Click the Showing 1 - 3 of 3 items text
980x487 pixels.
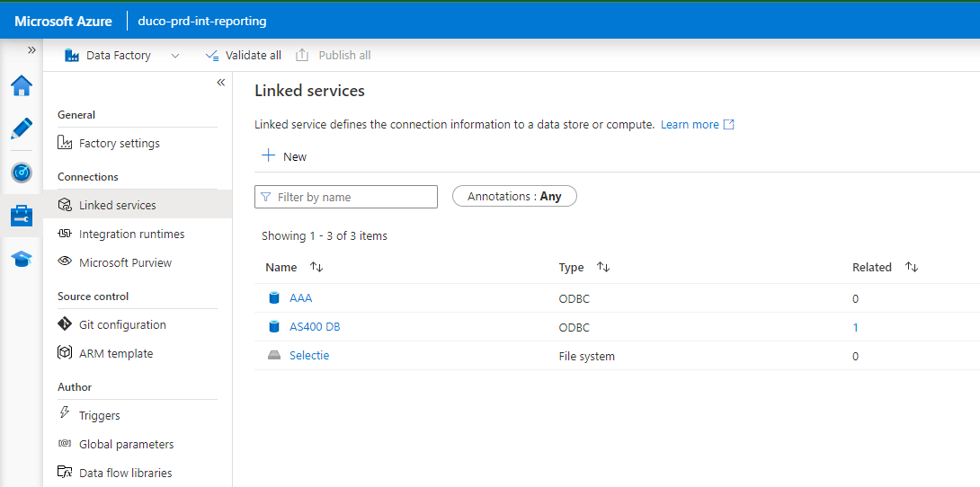click(x=325, y=236)
